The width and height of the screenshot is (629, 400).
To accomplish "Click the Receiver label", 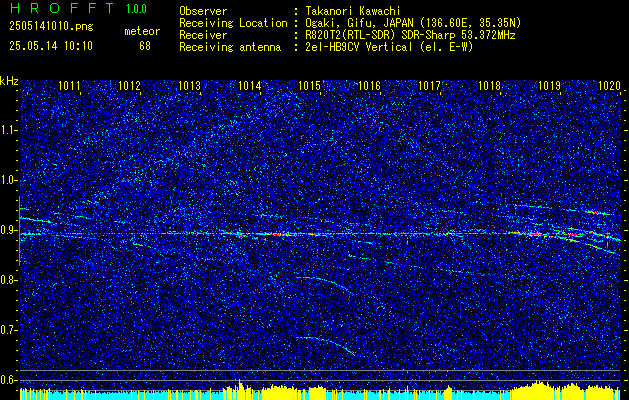I will pos(203,35).
